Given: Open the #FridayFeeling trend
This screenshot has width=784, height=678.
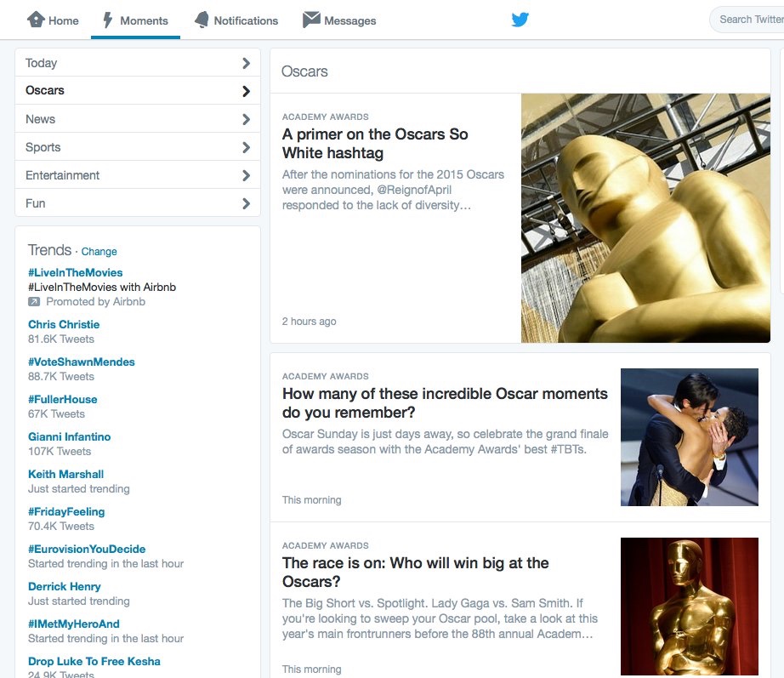Looking at the screenshot, I should pyautogui.click(x=66, y=511).
